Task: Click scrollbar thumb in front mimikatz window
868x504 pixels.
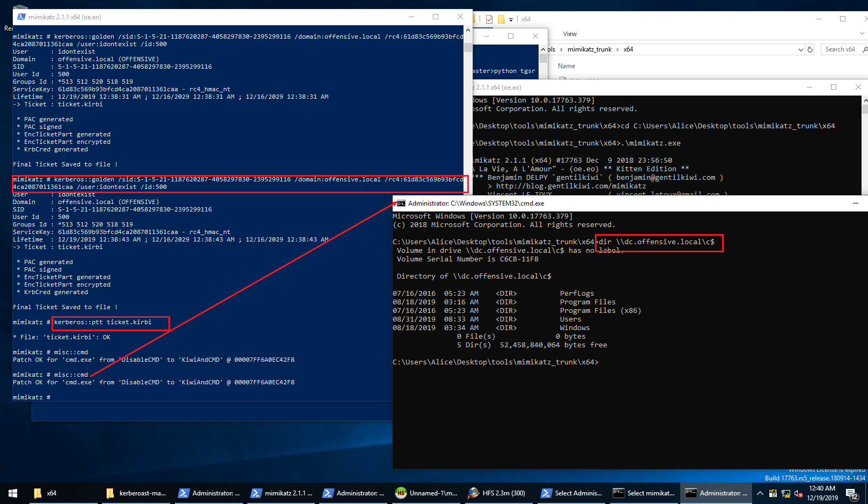Action: click(468, 47)
